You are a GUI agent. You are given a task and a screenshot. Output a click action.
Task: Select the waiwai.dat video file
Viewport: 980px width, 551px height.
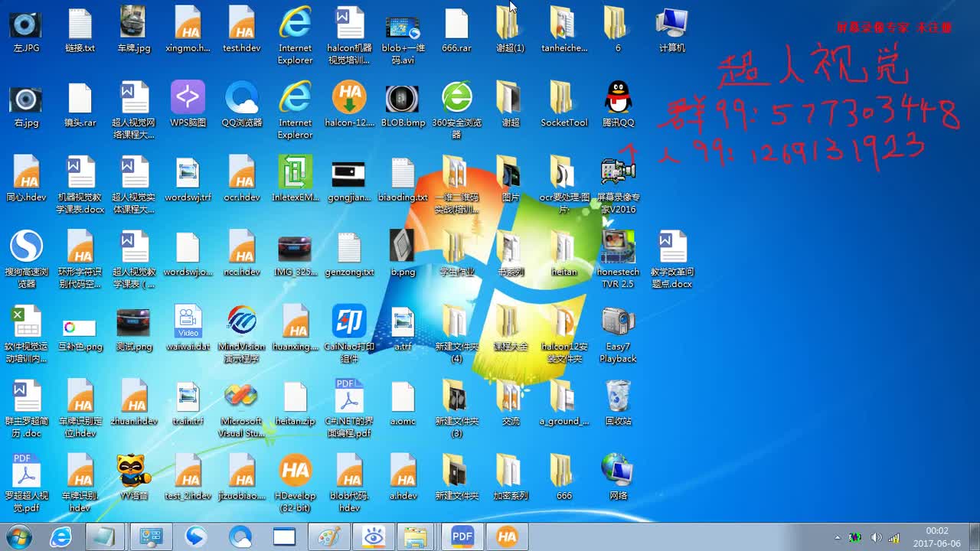[188, 328]
